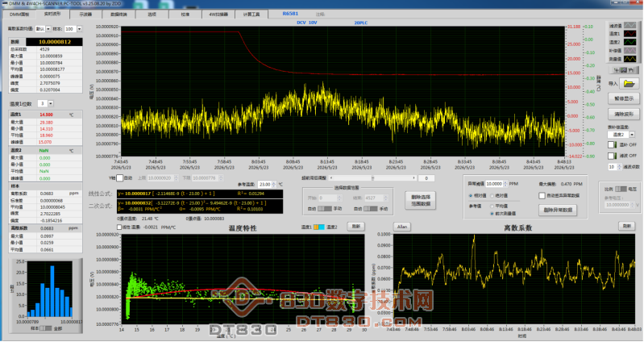Select the 前次测量值 radio button
This screenshot has height=342, width=644.
(492, 214)
